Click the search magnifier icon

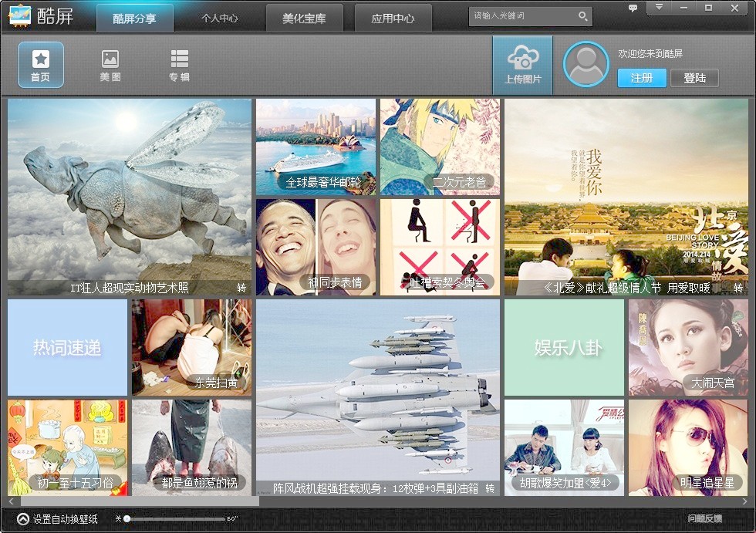(582, 16)
